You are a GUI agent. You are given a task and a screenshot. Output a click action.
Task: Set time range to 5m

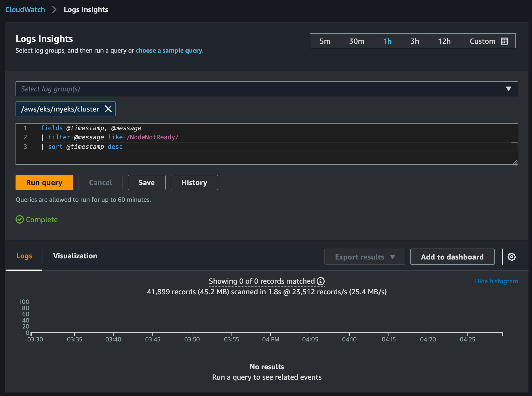(325, 41)
